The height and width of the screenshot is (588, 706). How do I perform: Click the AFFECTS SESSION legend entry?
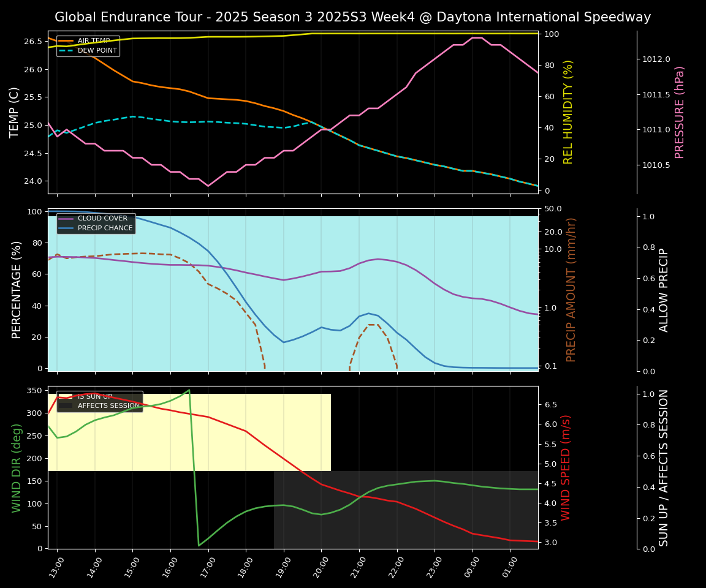coord(109,406)
